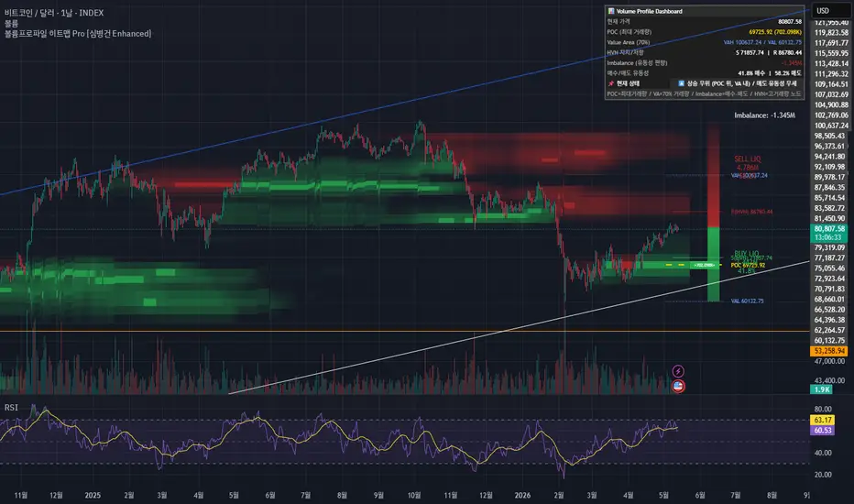Click the 2025 label on time axis
854x504 pixels.
click(93, 495)
